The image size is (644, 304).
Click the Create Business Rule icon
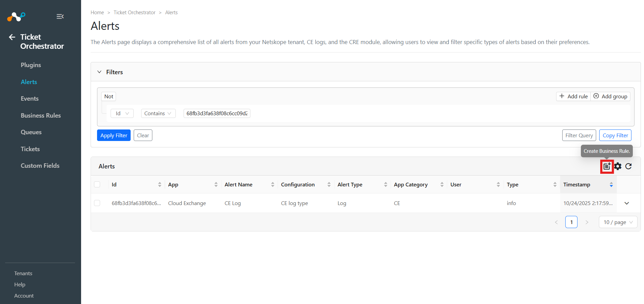607,166
